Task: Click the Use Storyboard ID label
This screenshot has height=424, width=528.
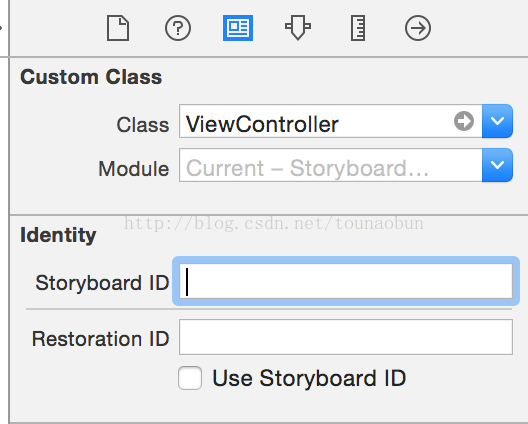Action: pos(309,378)
